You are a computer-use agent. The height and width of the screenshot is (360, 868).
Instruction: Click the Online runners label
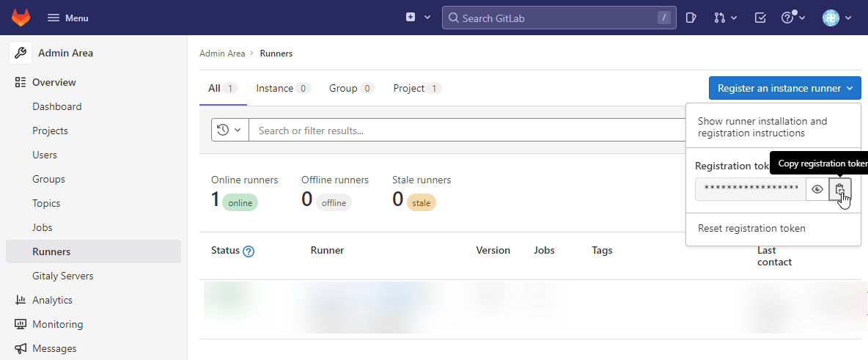click(245, 180)
